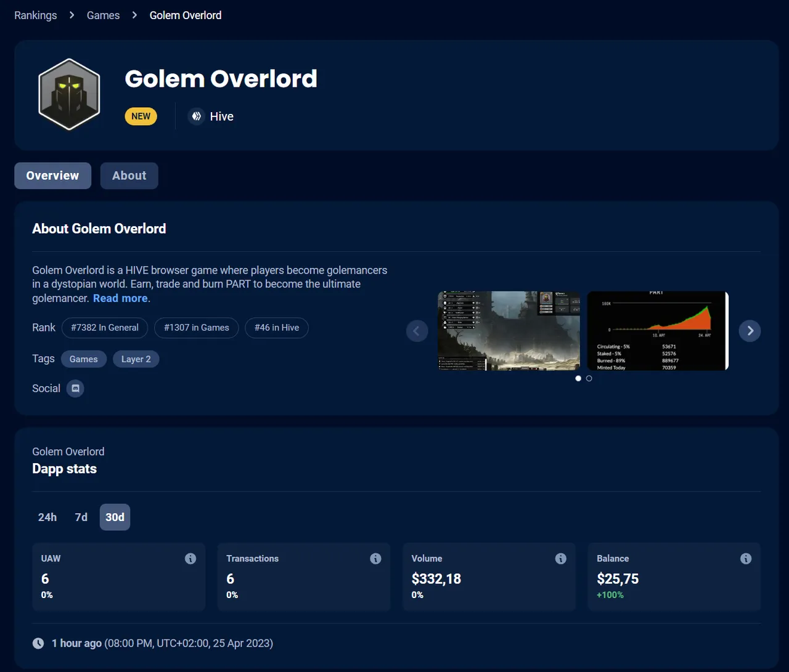789x672 pixels.
Task: Click the #7382 In General rank chip
Action: pyautogui.click(x=105, y=328)
